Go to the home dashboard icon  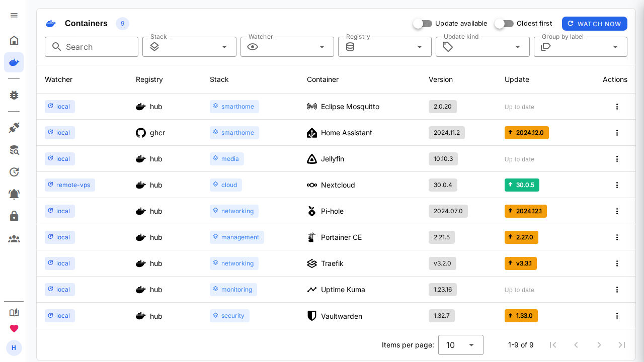click(14, 40)
